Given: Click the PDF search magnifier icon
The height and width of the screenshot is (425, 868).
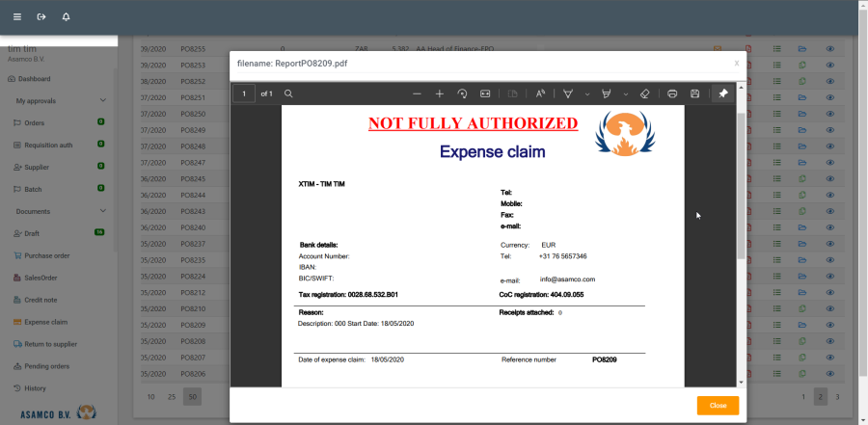Looking at the screenshot, I should coord(288,93).
